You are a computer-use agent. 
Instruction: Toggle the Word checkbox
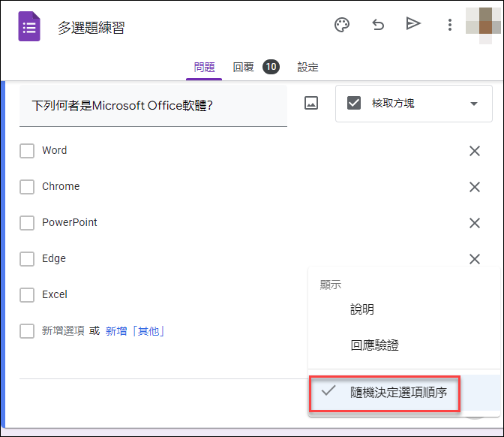pyautogui.click(x=27, y=151)
